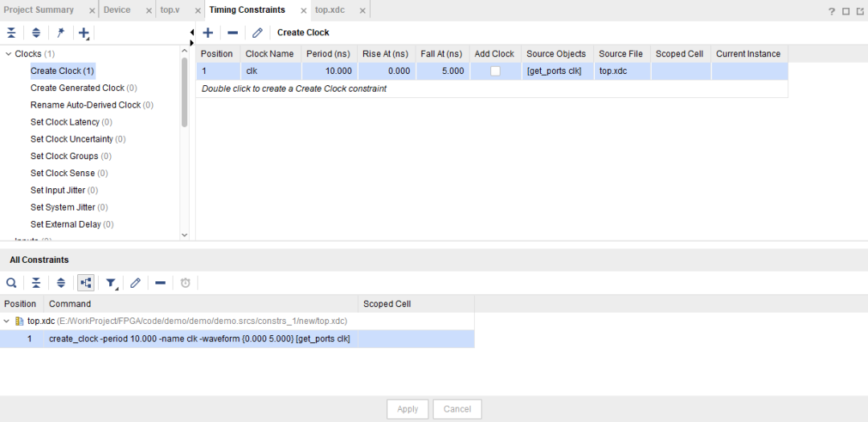Screen dimensions: 868x422
Task: Click the Apply button
Action: 407,409
